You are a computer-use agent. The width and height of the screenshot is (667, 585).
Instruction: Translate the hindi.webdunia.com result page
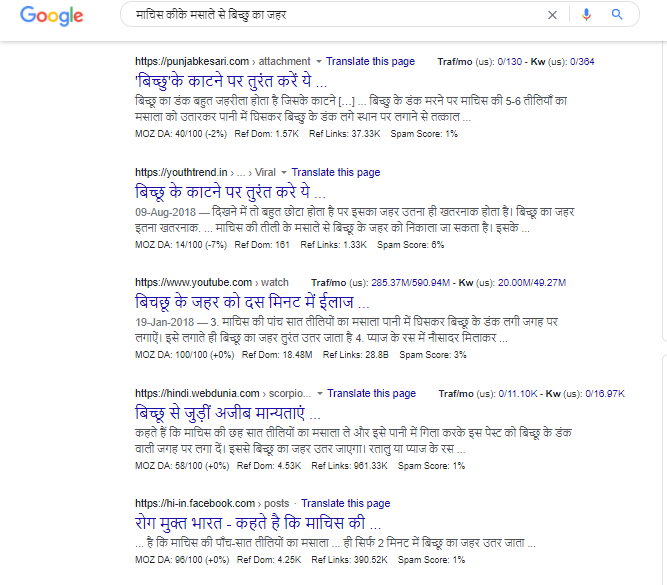pyautogui.click(x=371, y=394)
